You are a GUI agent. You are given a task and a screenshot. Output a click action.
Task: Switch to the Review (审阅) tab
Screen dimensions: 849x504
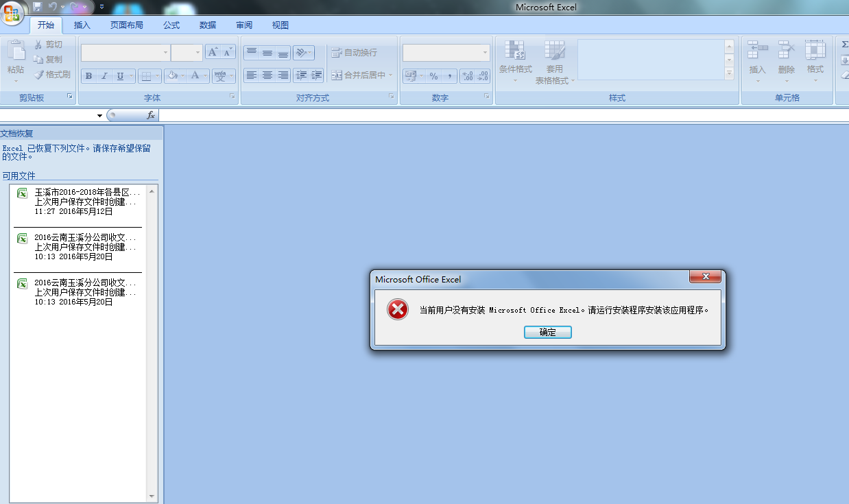[244, 25]
